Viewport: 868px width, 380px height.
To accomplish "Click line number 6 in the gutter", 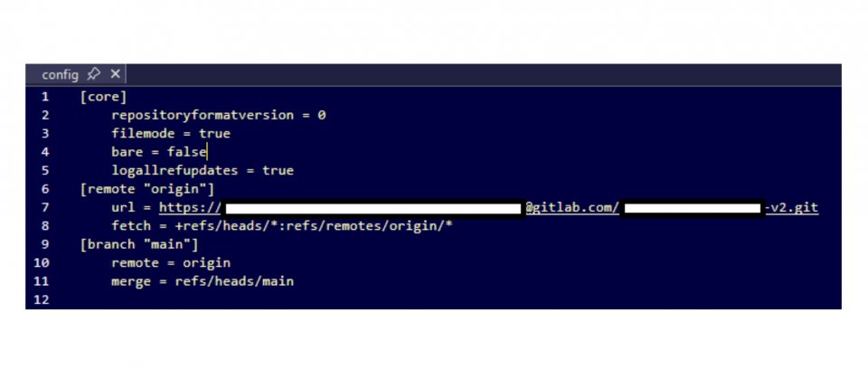I will coord(45,189).
